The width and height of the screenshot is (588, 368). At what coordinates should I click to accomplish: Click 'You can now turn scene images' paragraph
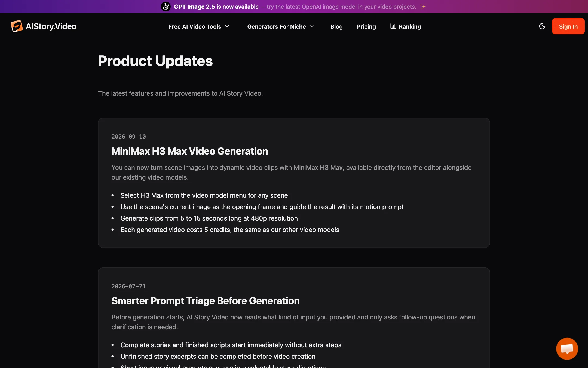click(x=291, y=173)
